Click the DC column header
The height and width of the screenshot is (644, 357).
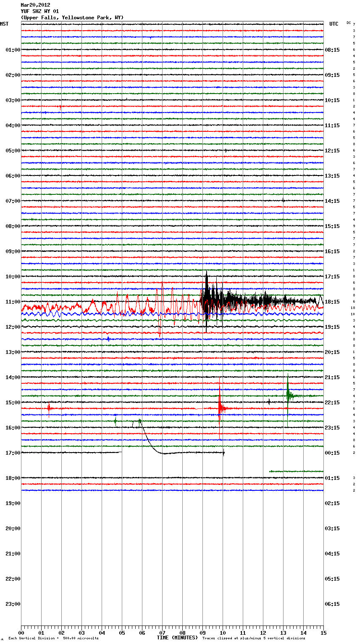pos(349,23)
